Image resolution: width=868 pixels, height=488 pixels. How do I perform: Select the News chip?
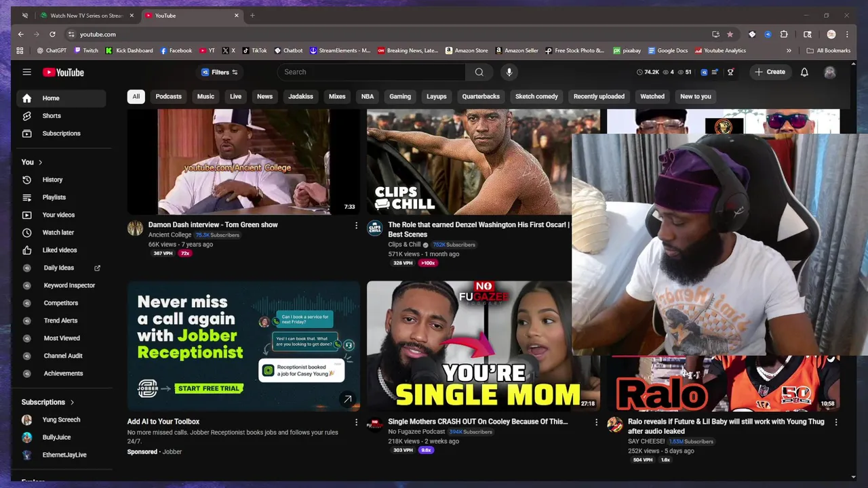[264, 96]
